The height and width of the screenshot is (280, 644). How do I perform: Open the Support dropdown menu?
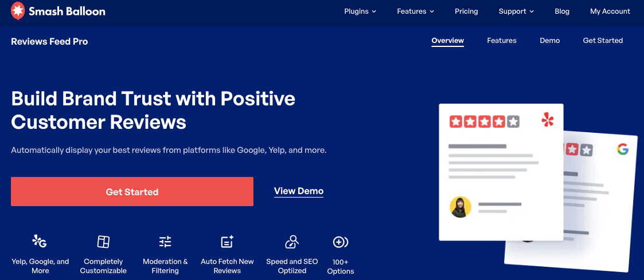516,11
